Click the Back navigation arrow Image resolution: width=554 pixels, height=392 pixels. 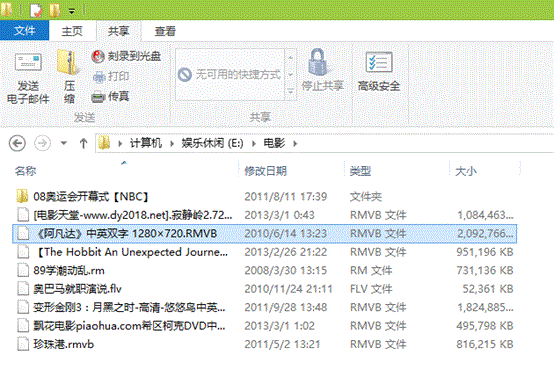point(17,144)
